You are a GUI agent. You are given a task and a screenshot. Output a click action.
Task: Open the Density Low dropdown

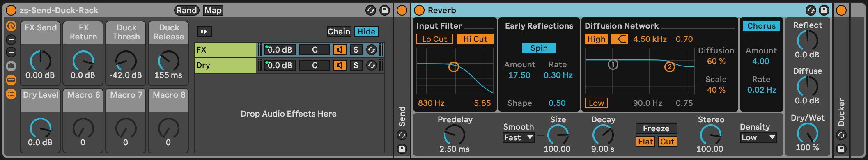pos(758,137)
